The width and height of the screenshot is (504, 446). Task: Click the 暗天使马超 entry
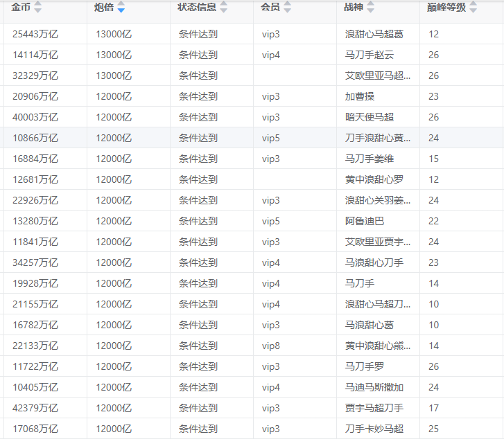point(370,117)
